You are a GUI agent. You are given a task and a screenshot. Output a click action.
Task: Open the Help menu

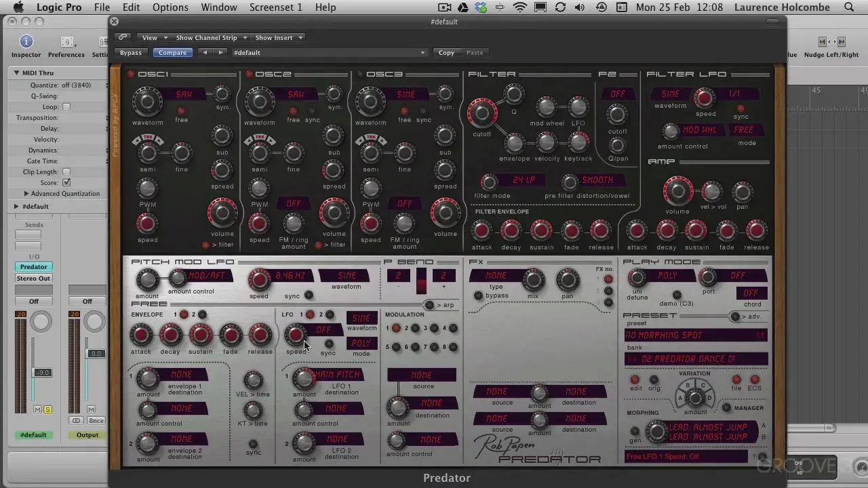click(325, 7)
